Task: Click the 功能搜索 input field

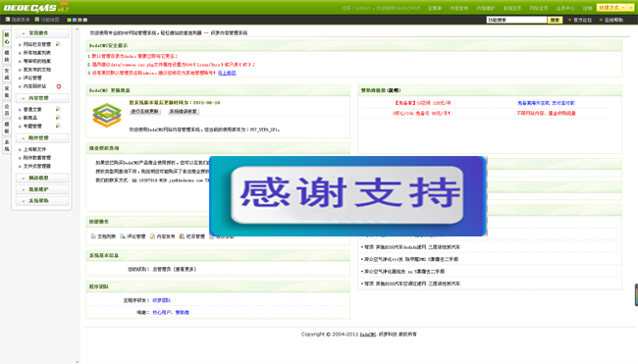Action: pos(516,20)
